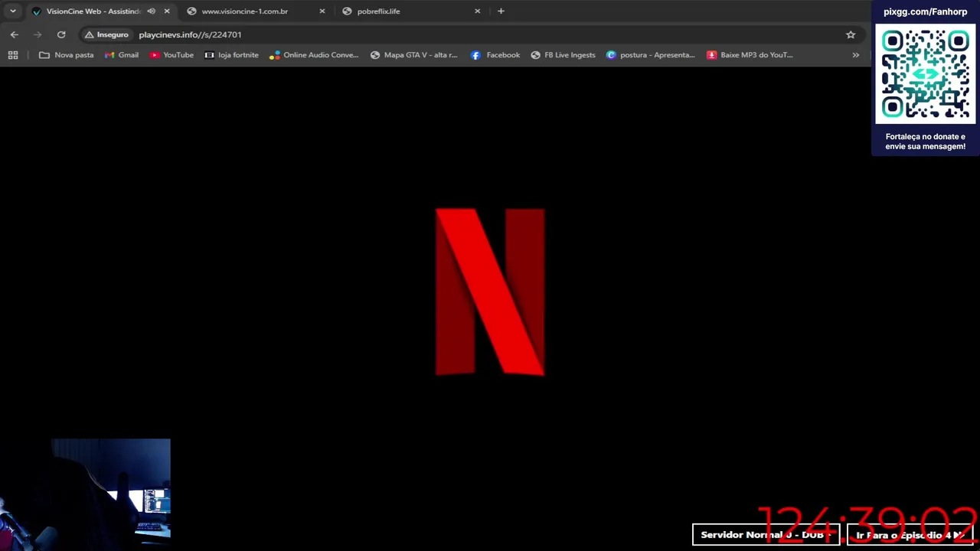Open the Gmail bookmark
The width and height of the screenshot is (980, 551).
point(122,55)
